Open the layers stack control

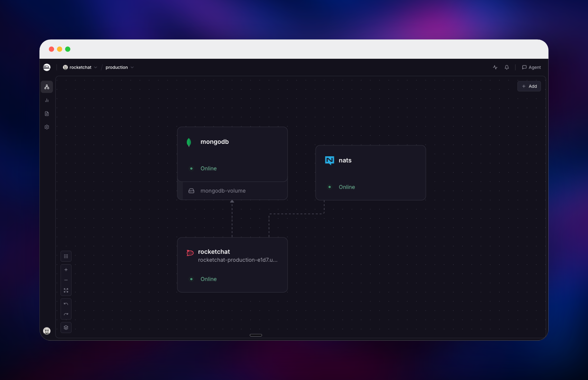point(66,327)
